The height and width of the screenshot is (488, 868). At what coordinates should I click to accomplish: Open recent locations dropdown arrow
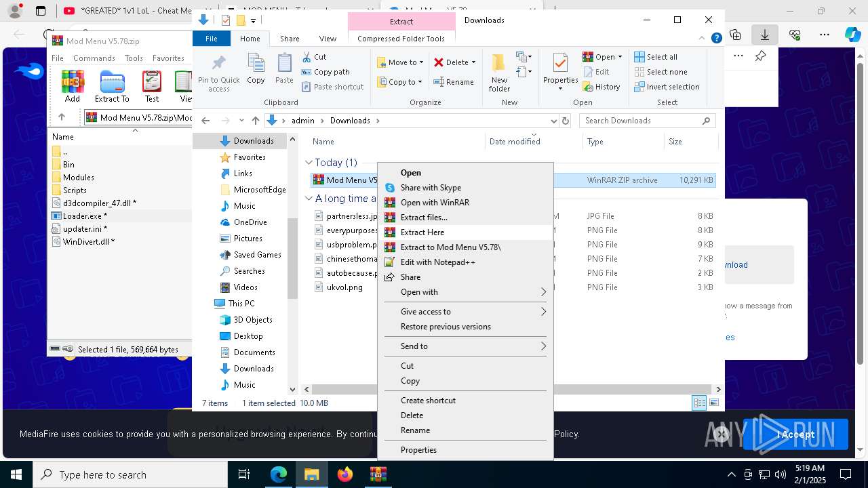(241, 121)
